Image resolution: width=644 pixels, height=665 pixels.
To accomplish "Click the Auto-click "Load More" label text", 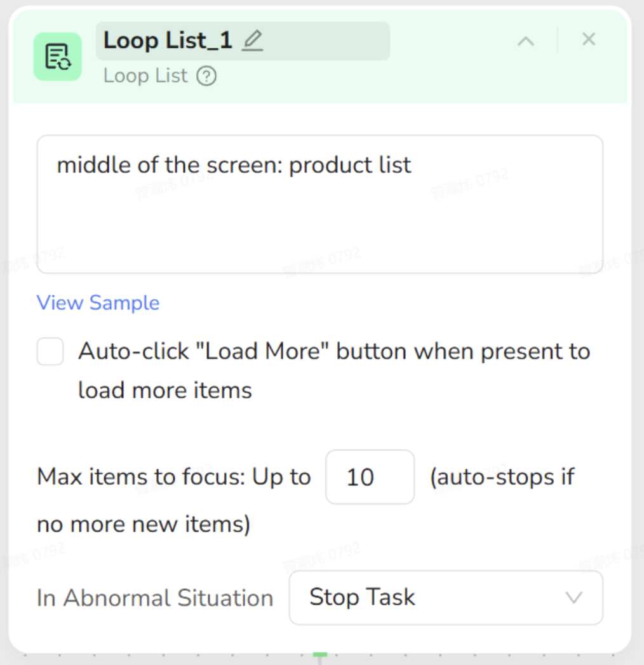I will [333, 352].
